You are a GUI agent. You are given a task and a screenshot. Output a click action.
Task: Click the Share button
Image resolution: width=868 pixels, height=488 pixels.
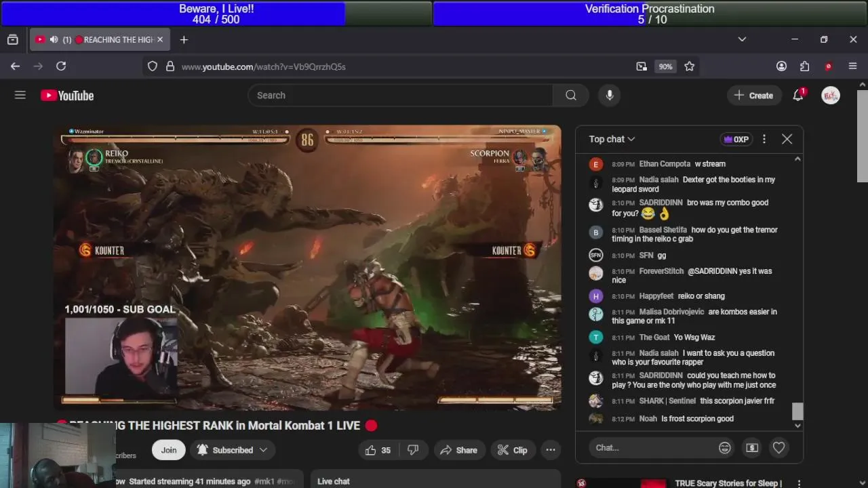point(458,450)
